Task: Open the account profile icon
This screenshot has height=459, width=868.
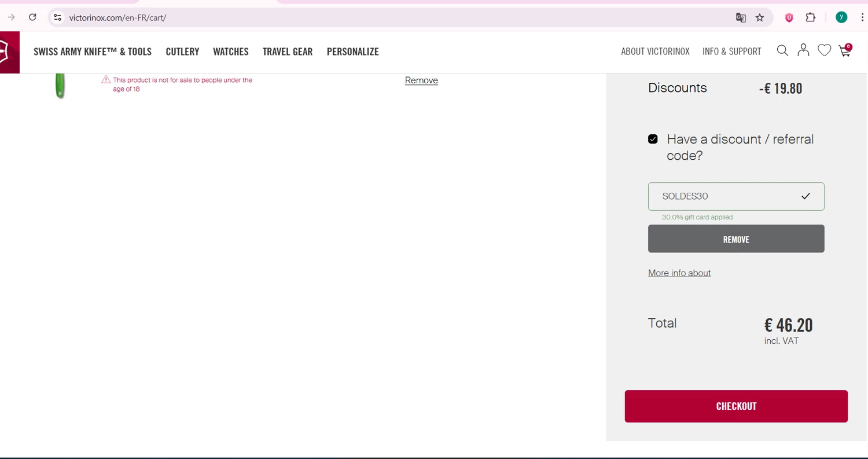Action: (x=803, y=51)
